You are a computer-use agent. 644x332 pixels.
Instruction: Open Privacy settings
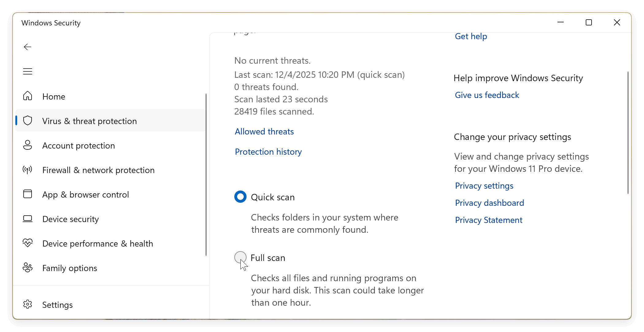[x=484, y=186]
